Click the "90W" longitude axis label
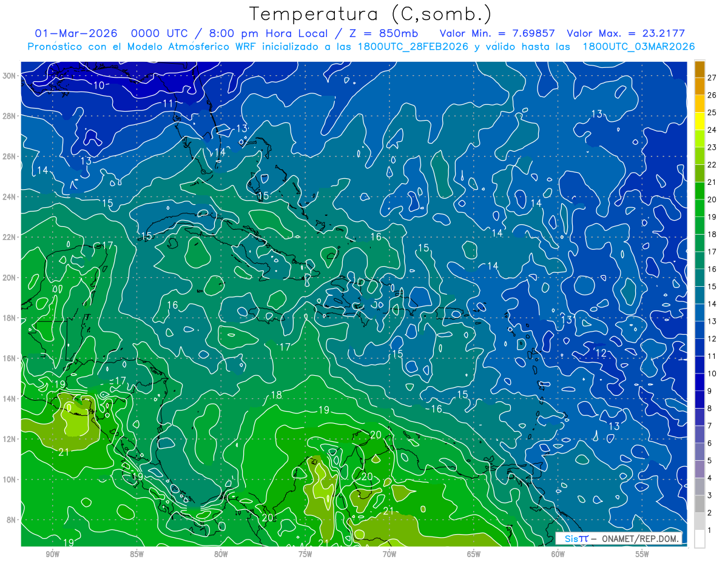This screenshot has height=562, width=728. pos(53,554)
